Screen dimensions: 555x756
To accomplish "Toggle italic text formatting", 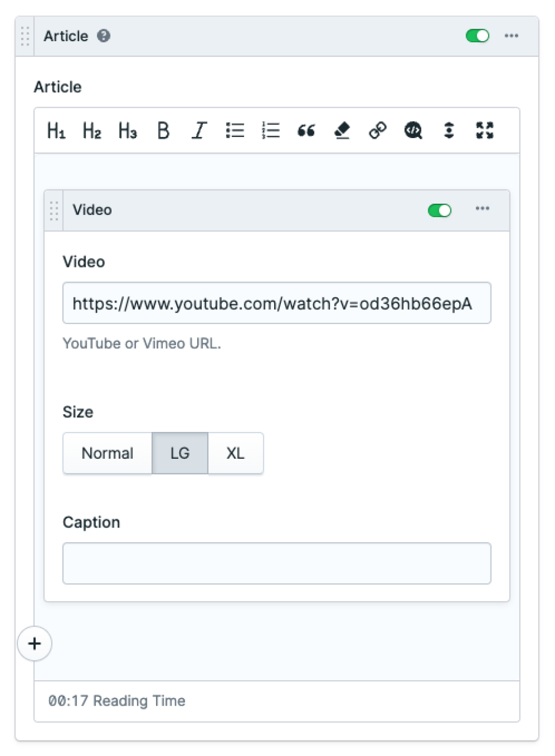I will [x=198, y=130].
